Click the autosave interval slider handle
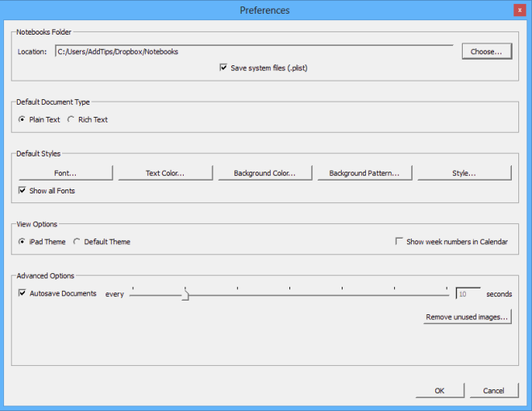532x411 pixels. tap(185, 295)
